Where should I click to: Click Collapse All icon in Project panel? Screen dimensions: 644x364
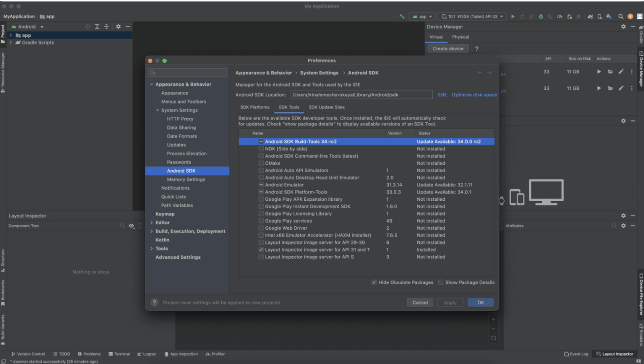click(107, 27)
